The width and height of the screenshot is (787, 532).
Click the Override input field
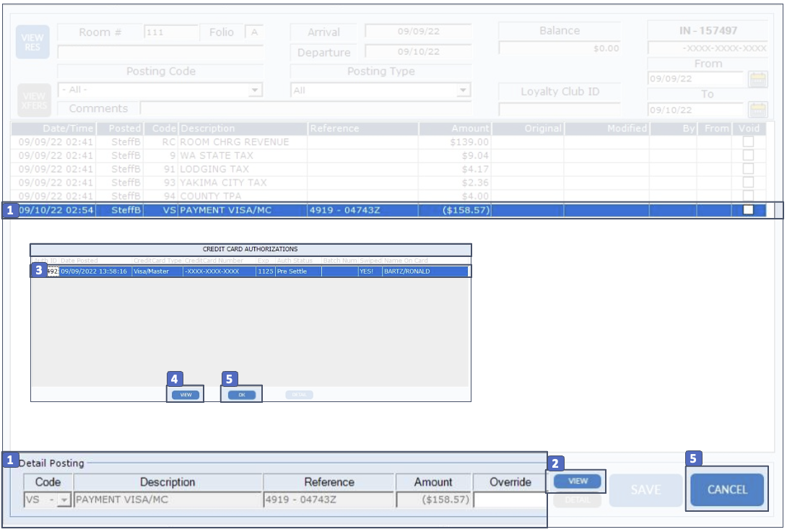pos(510,500)
